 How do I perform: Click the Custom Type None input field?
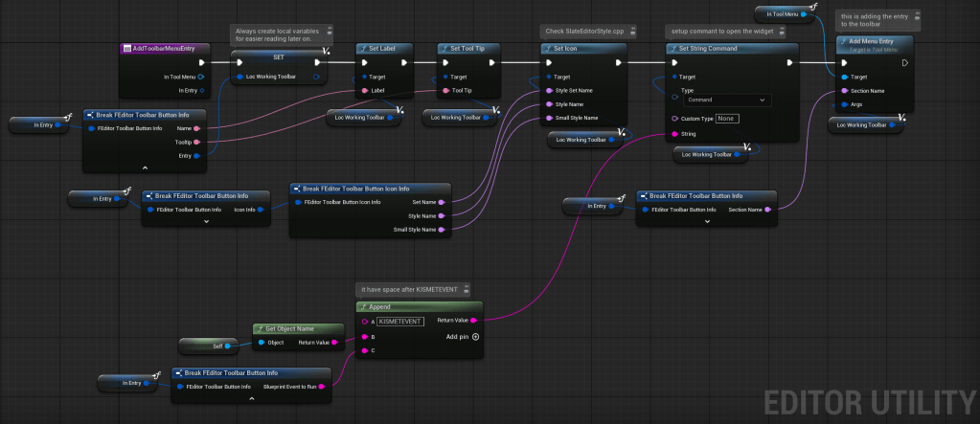727,118
